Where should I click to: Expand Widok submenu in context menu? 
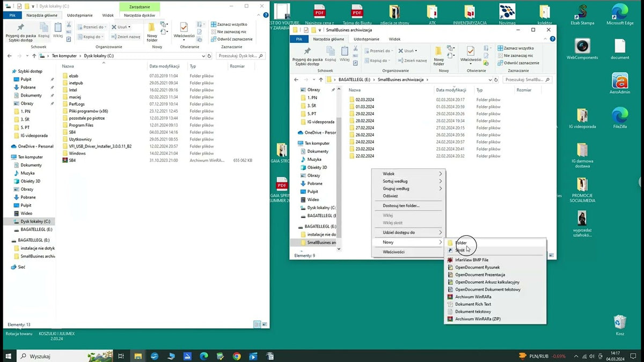(409, 174)
